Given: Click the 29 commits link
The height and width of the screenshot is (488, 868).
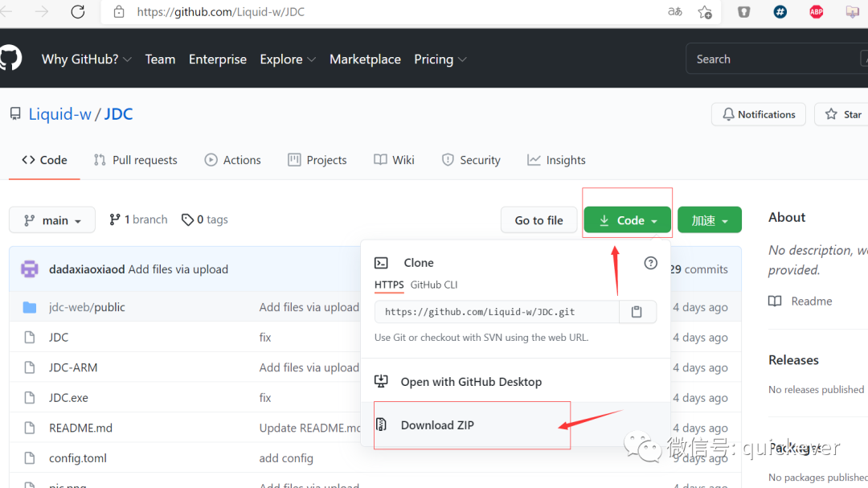Looking at the screenshot, I should [698, 269].
